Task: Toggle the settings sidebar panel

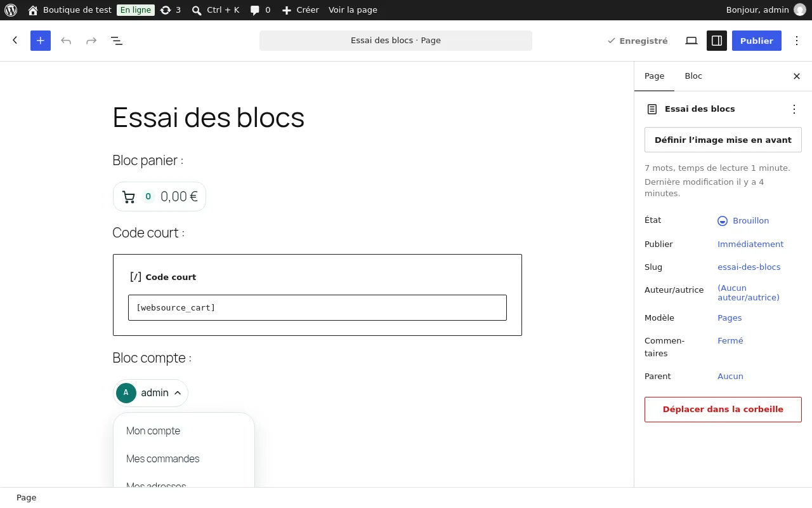Action: pyautogui.click(x=717, y=41)
